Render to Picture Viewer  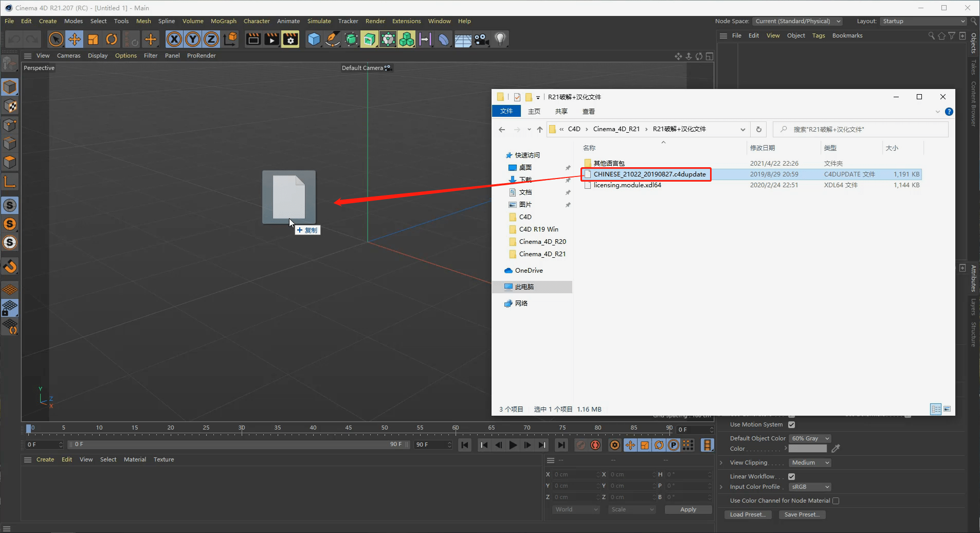[272, 39]
